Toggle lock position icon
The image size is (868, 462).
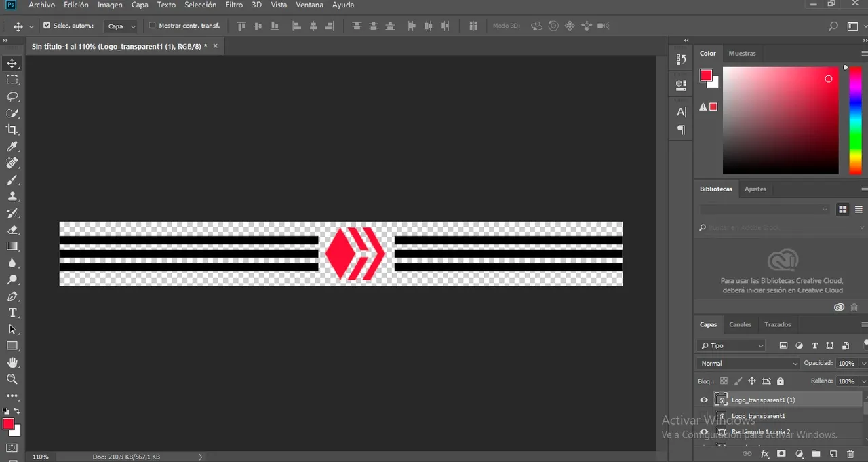point(752,381)
